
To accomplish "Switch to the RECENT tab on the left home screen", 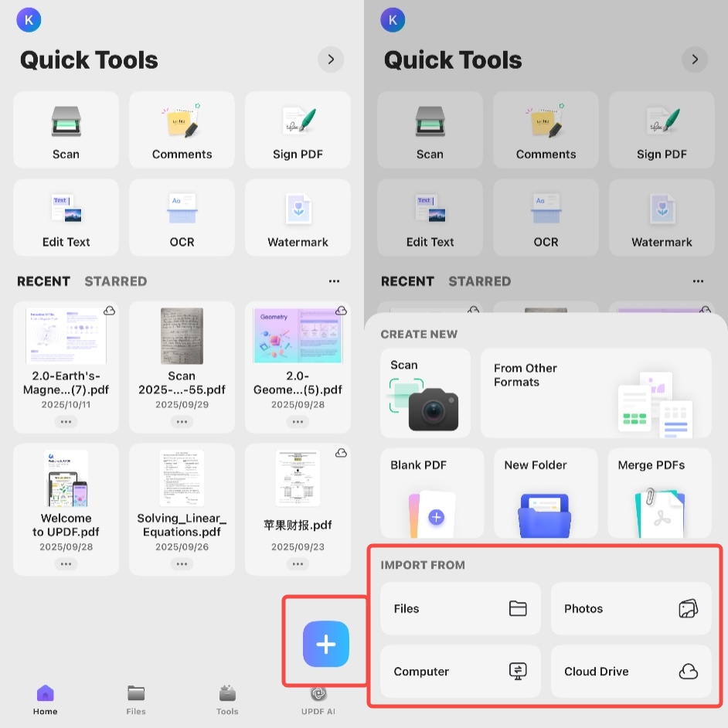I will tap(43, 281).
